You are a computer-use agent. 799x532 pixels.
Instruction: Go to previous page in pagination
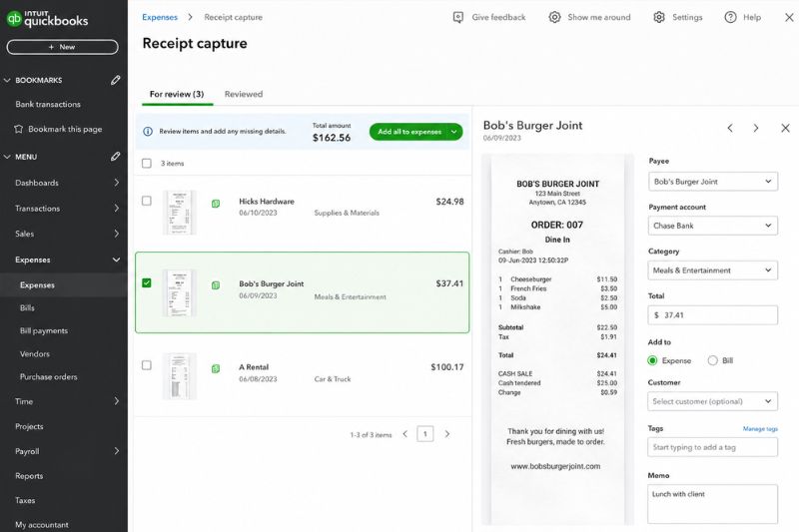tap(405, 434)
